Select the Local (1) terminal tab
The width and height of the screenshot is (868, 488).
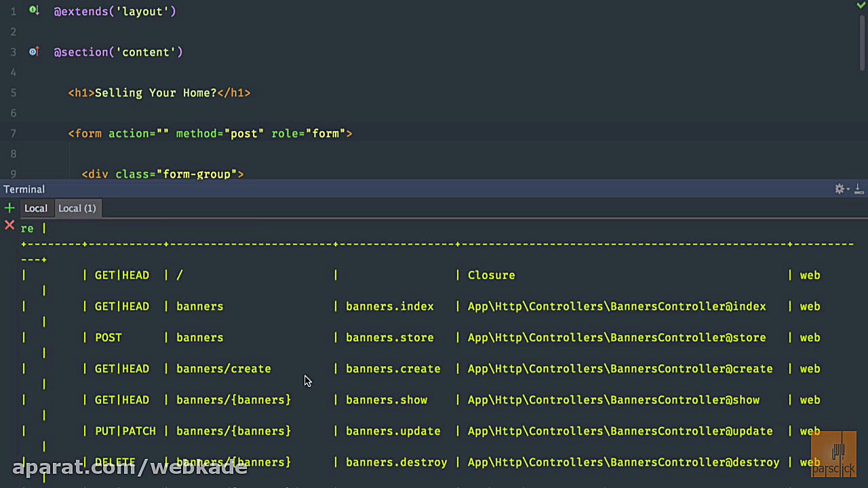coord(77,208)
